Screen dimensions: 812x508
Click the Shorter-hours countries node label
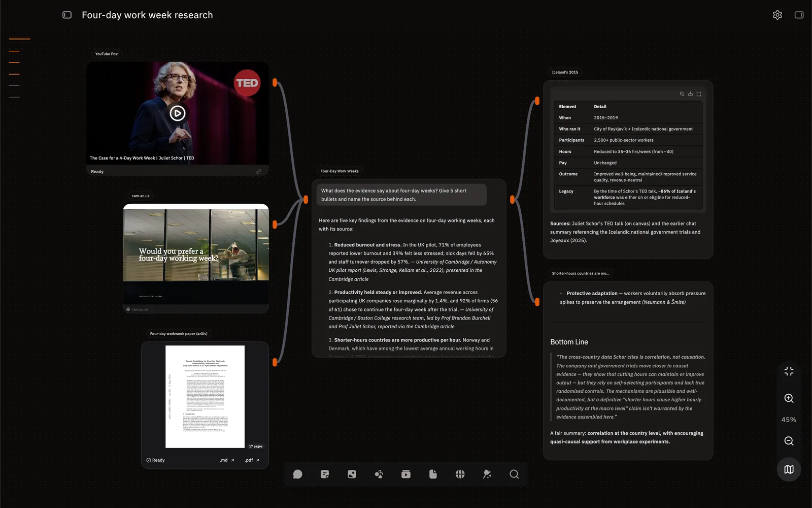pos(580,273)
